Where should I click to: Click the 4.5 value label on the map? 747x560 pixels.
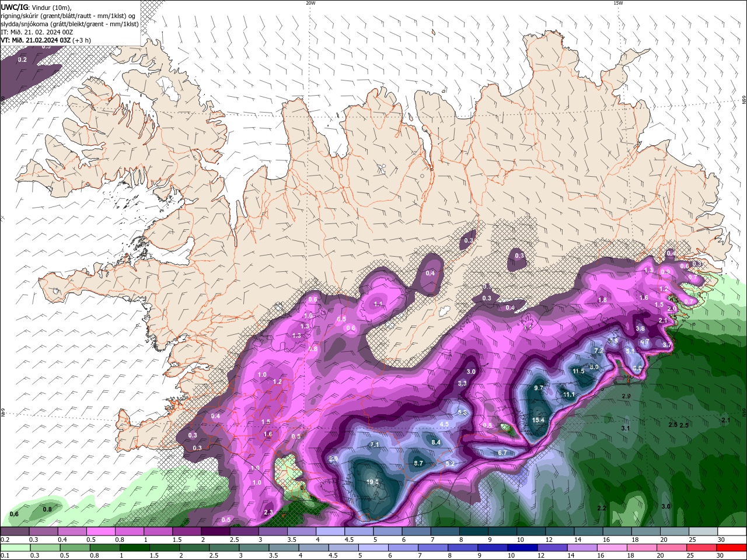coord(444,424)
